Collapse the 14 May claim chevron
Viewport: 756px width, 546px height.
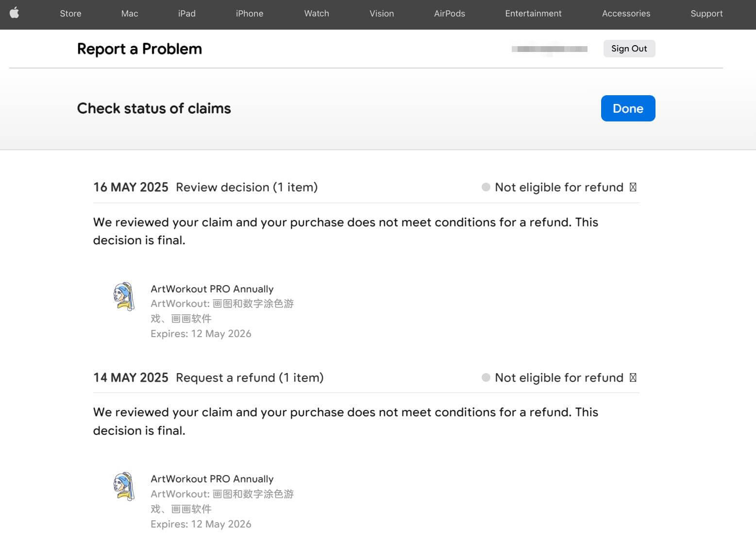(633, 378)
